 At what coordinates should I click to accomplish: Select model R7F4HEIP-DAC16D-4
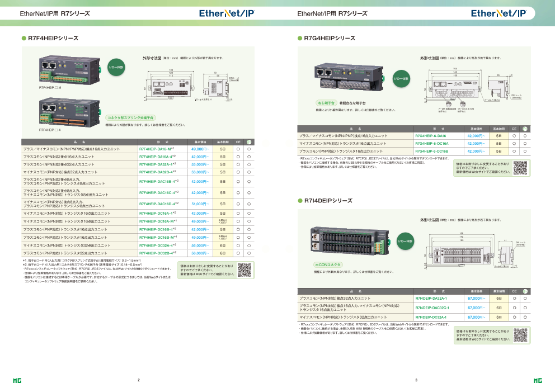(x=159, y=204)
